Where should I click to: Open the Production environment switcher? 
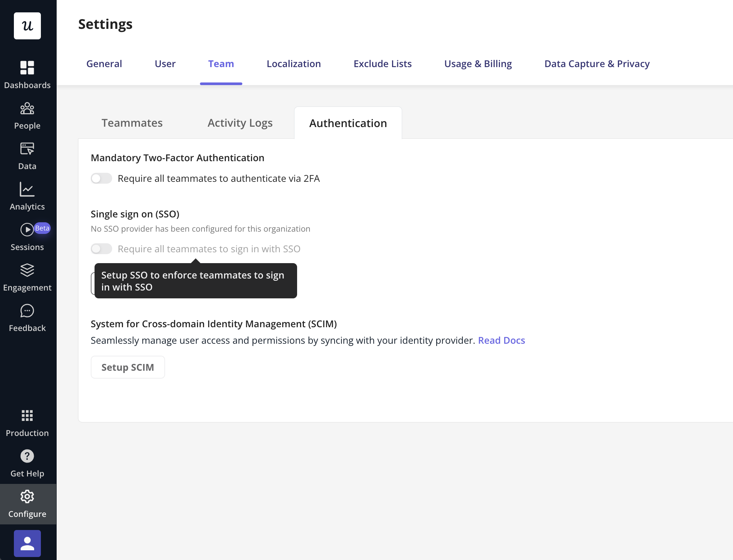(x=27, y=416)
